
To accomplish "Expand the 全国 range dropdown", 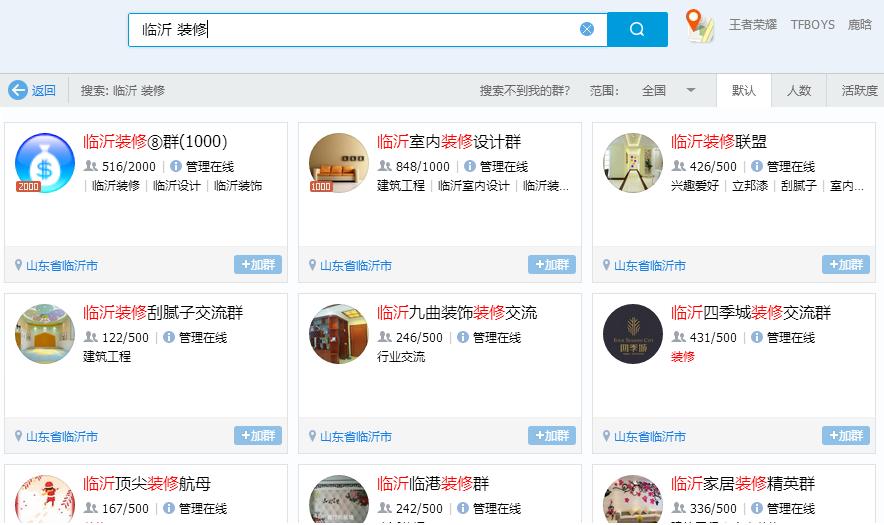I will click(690, 90).
